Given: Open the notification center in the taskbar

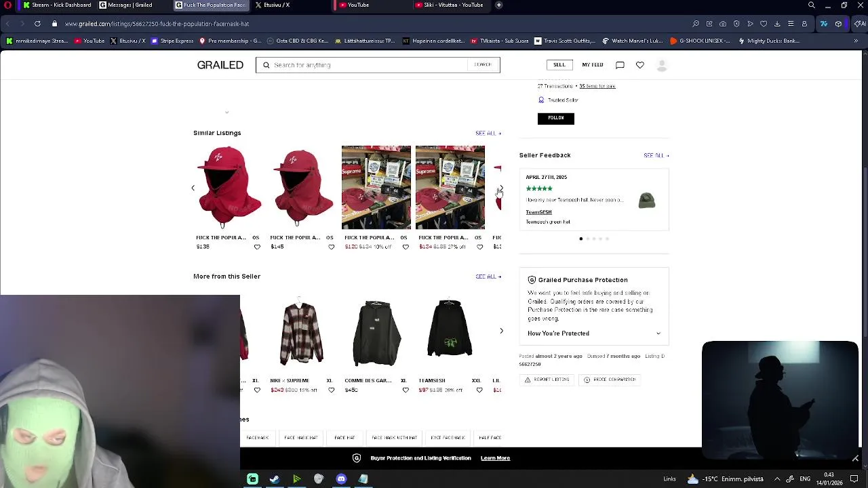Looking at the screenshot, I should (854, 479).
